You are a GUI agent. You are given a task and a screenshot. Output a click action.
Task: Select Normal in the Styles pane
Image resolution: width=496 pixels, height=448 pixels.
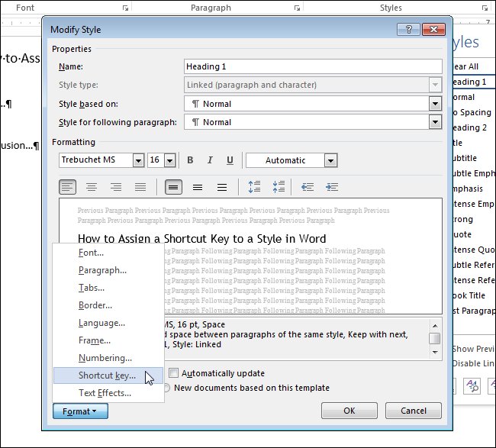tap(474, 97)
